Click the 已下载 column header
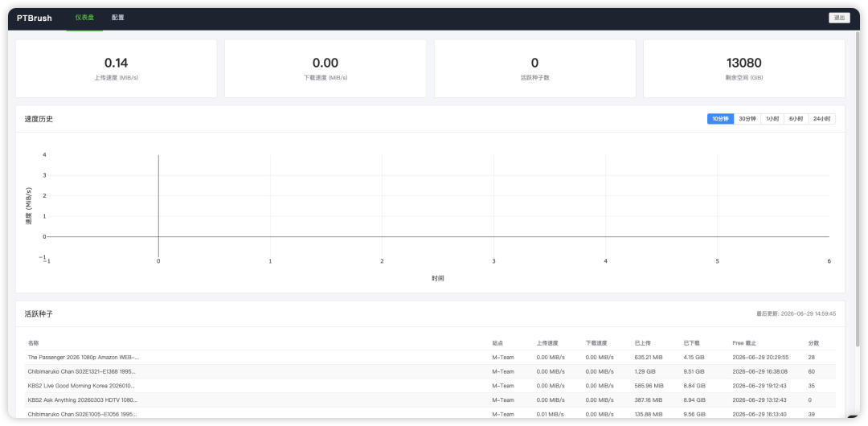Image resolution: width=868 pixels, height=426 pixels. 693,343
